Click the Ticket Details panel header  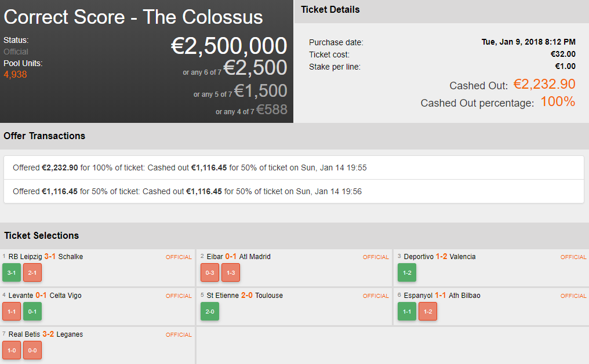tap(330, 10)
